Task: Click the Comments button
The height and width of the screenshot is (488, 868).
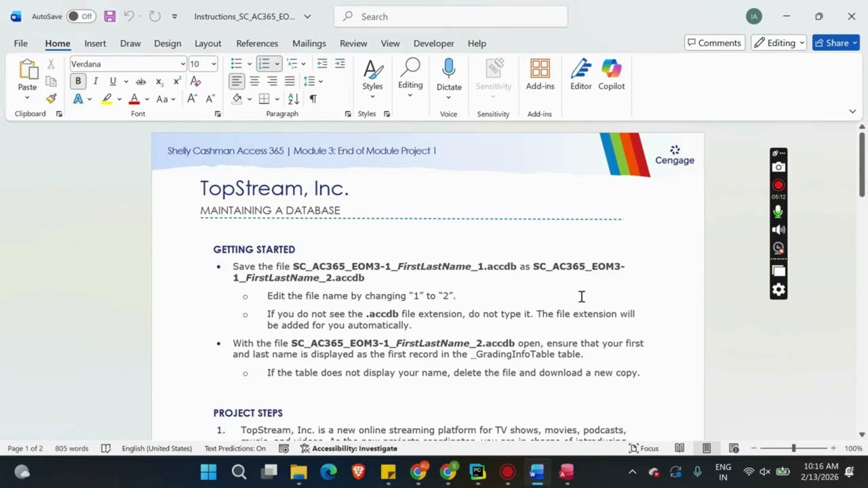Action: click(715, 43)
